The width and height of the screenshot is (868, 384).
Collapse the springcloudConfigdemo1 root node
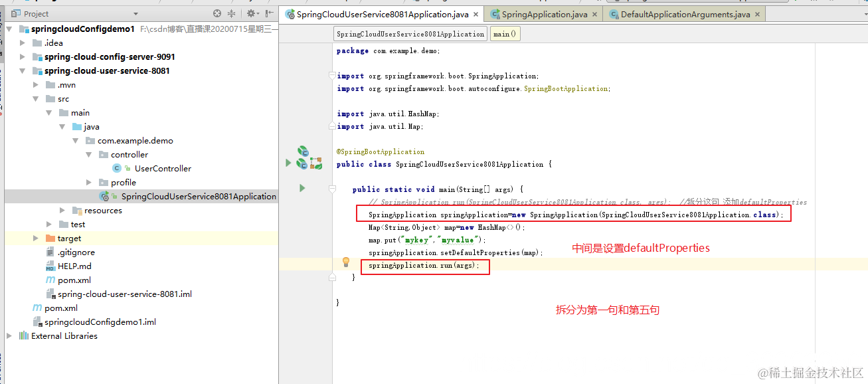9,29
